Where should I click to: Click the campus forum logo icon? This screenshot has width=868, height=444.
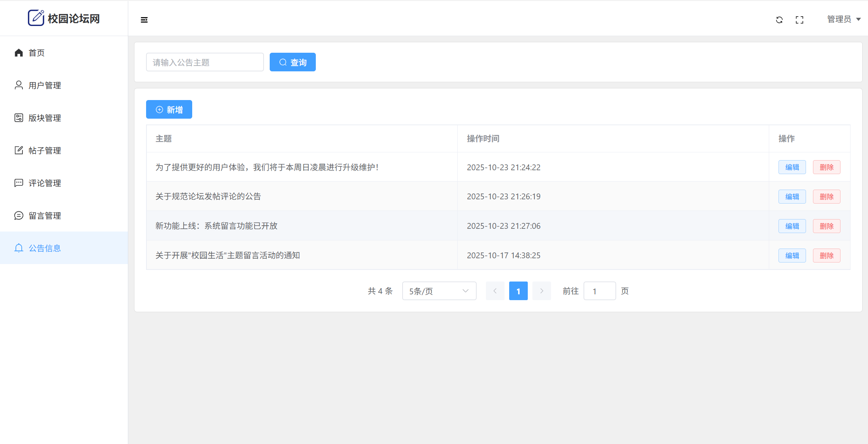coord(36,18)
